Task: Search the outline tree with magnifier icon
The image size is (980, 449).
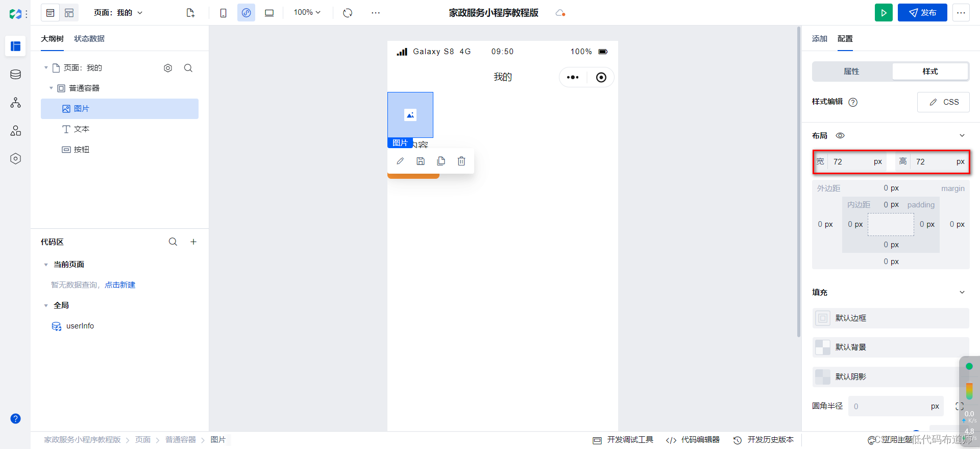Action: pos(188,68)
